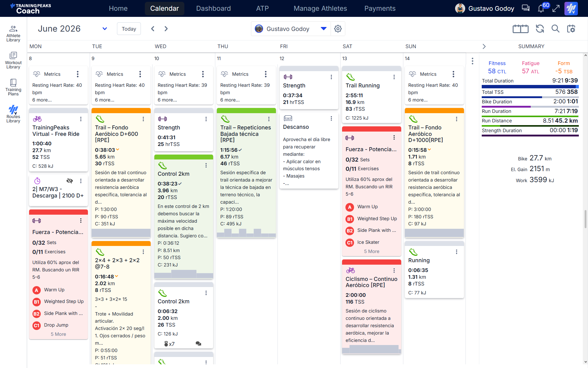588x368 pixels.
Task: Go to next week arrow
Action: point(166,29)
